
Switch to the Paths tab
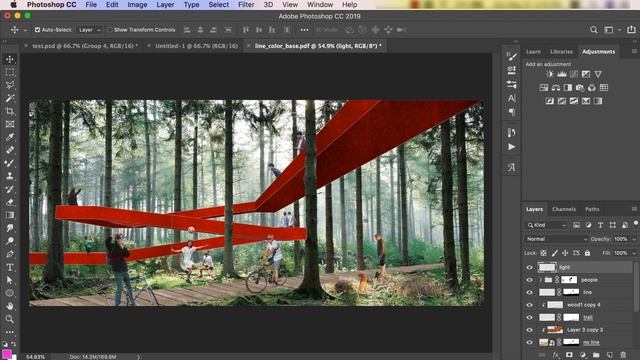coord(592,209)
